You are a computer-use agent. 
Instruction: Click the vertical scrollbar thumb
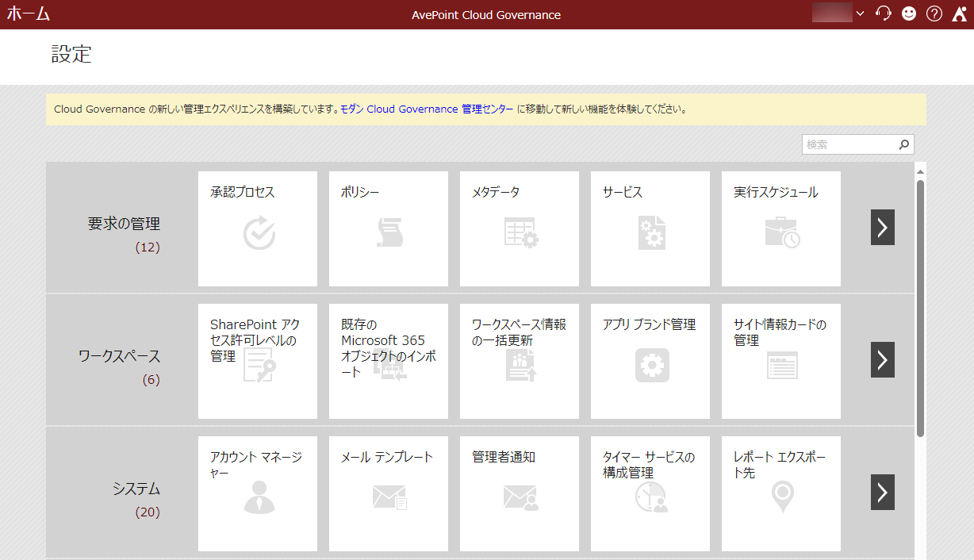pos(920,308)
